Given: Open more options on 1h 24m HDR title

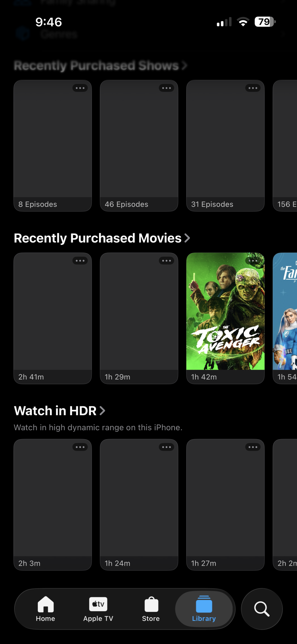Looking at the screenshot, I should click(166, 447).
